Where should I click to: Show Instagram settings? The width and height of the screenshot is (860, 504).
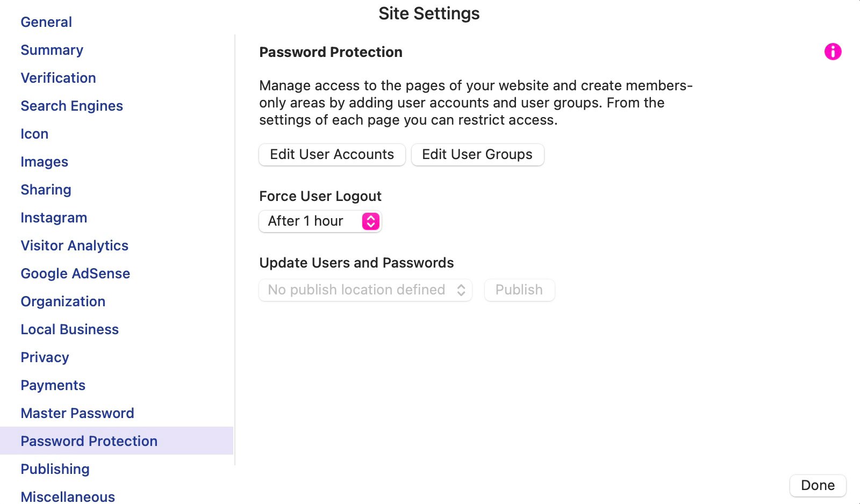click(54, 218)
